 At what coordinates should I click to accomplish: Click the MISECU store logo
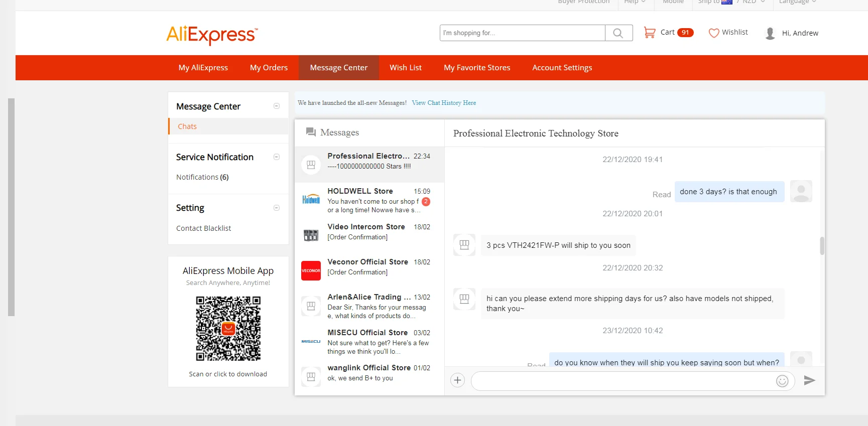pos(311,341)
